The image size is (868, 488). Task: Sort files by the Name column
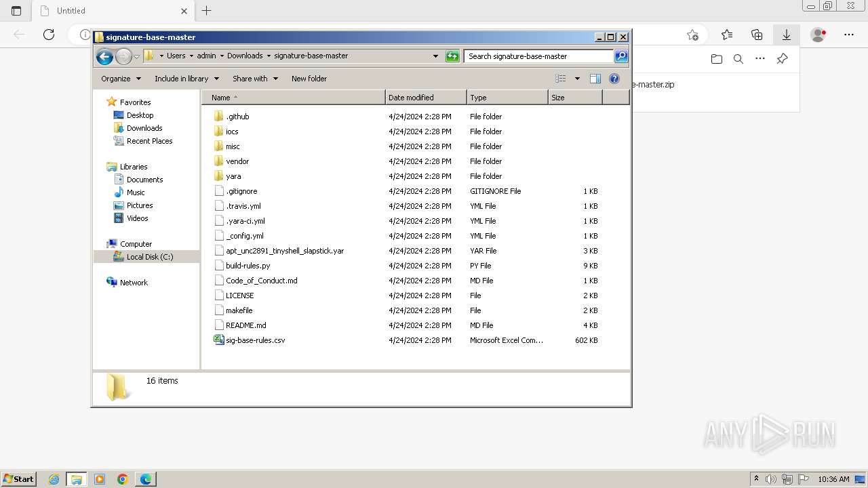[x=293, y=98]
